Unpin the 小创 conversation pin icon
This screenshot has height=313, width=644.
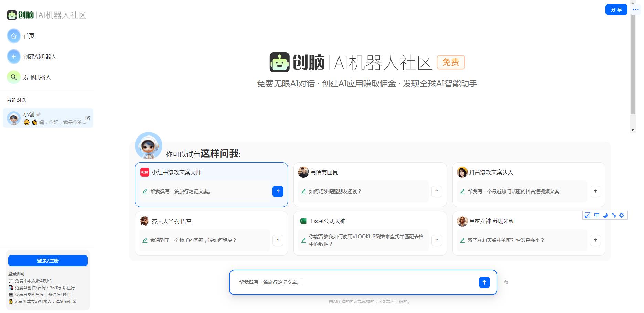(x=38, y=114)
